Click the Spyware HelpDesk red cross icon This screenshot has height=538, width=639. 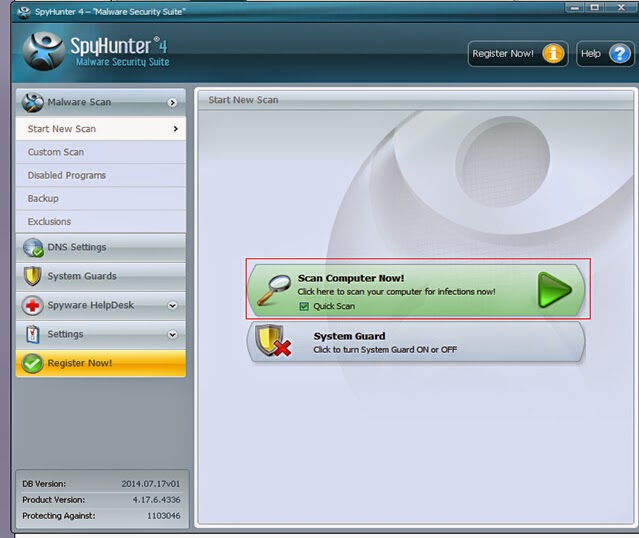[x=33, y=305]
